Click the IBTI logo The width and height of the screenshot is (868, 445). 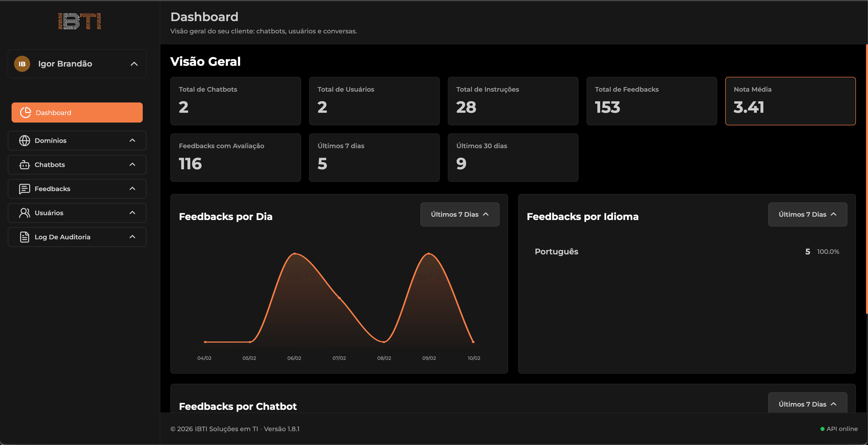79,21
